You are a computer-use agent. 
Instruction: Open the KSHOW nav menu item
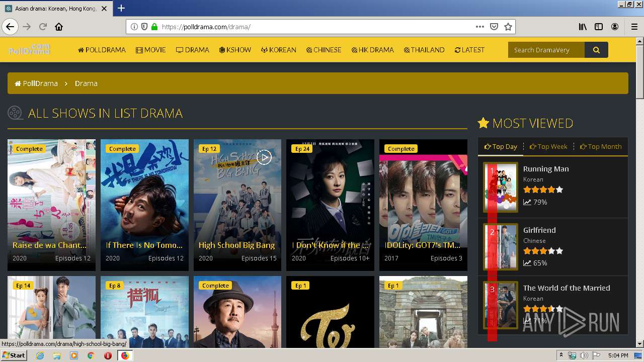pos(235,50)
